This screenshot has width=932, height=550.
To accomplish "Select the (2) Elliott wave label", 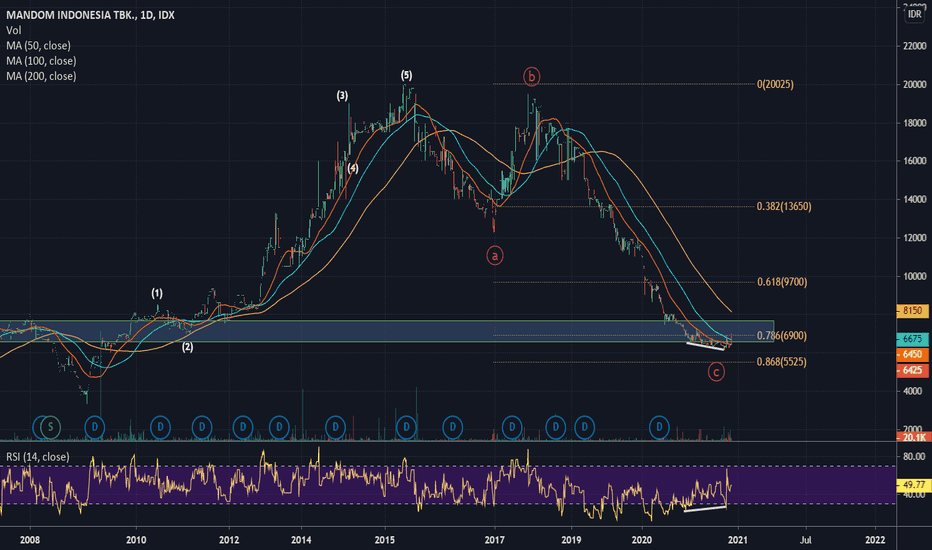I will tap(187, 347).
